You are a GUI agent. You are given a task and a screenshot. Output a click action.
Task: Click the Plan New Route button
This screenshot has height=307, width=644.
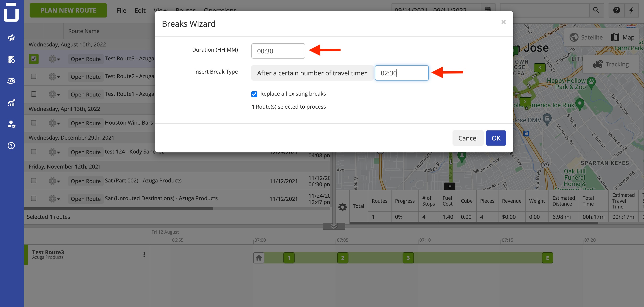pos(68,10)
